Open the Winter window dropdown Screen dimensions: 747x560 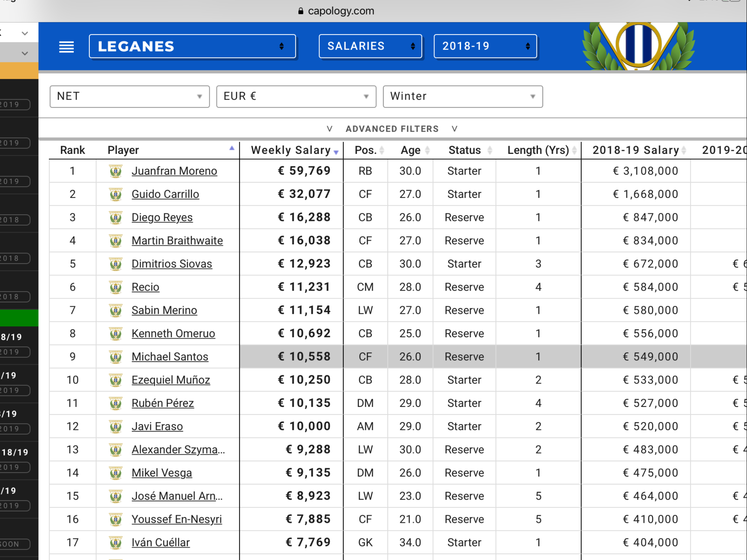tap(463, 97)
